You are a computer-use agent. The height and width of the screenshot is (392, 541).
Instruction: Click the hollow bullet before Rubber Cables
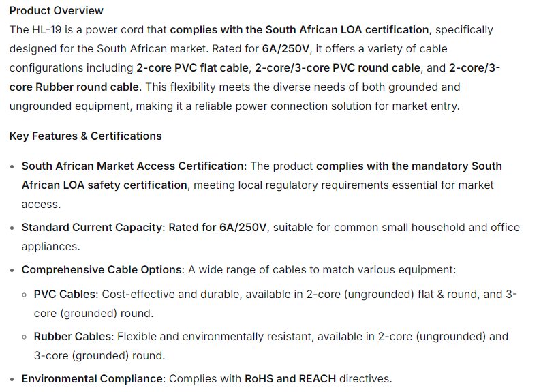pos(25,337)
